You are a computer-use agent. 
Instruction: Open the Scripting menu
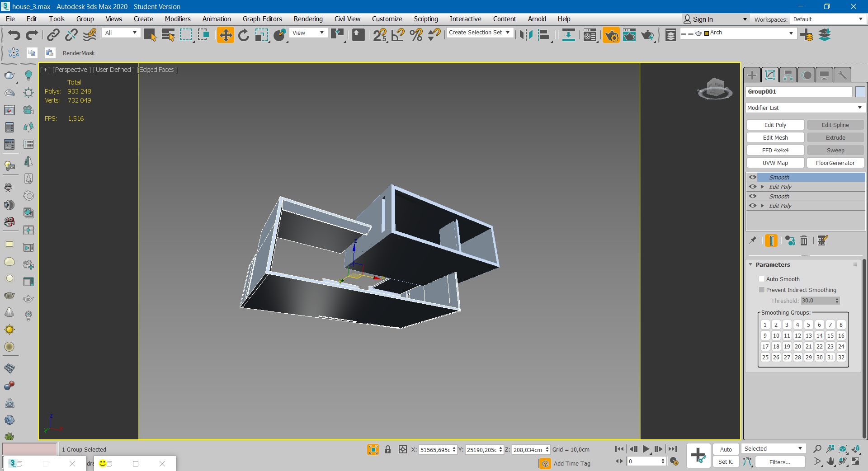[426, 19]
